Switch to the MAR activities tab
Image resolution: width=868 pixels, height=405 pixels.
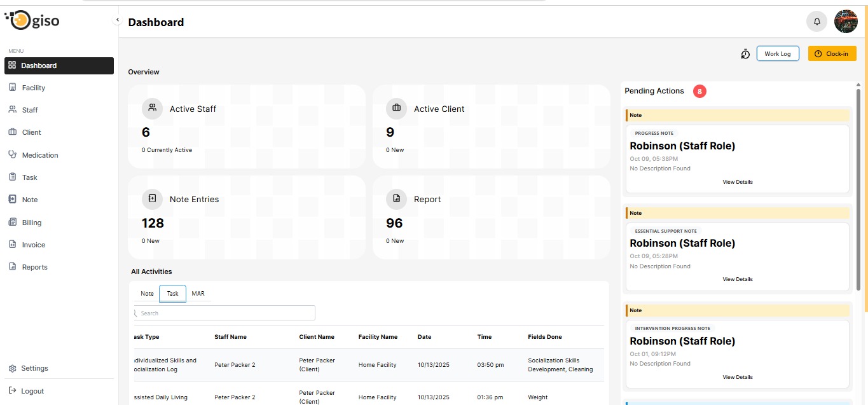coord(198,294)
